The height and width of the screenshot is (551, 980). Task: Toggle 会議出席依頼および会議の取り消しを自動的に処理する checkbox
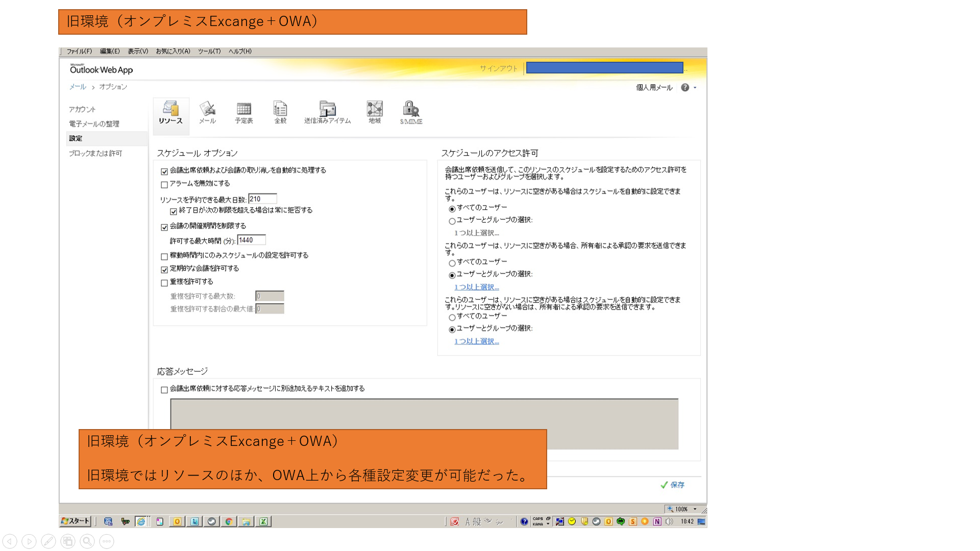pos(164,171)
